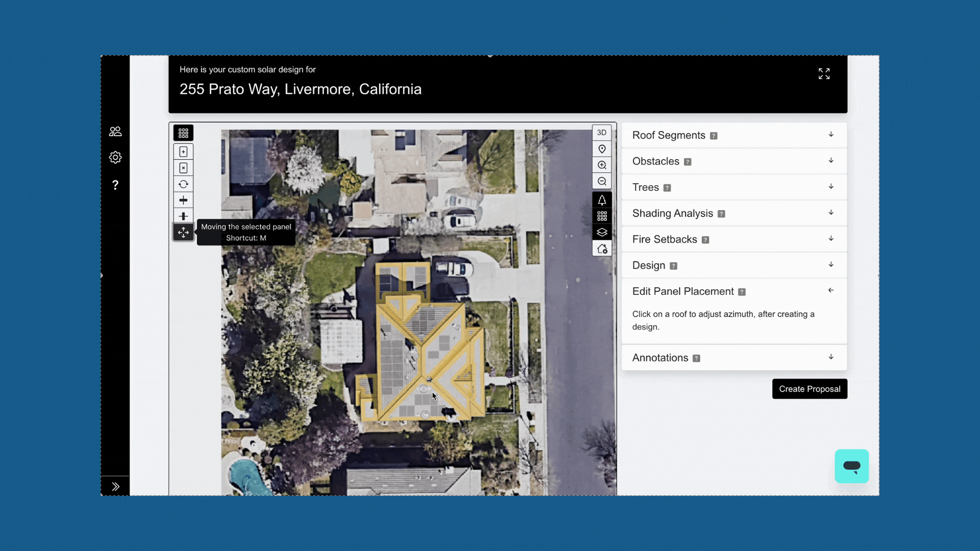This screenshot has height=551, width=980.
Task: Click help icon next to Annotations
Action: coord(696,359)
